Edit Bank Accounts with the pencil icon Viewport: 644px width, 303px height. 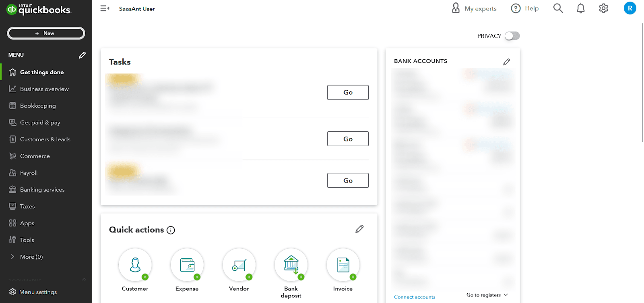(x=506, y=62)
